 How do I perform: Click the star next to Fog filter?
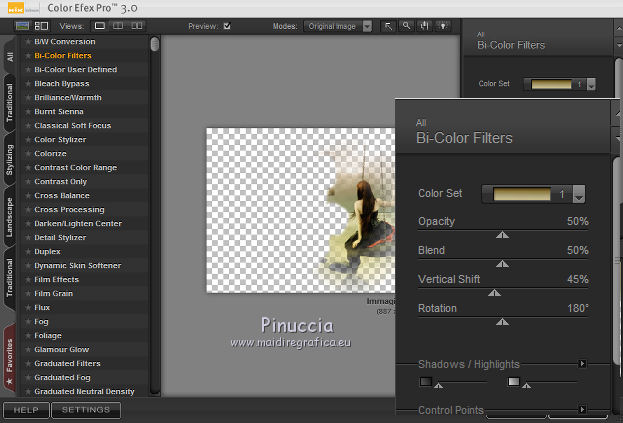pos(28,322)
